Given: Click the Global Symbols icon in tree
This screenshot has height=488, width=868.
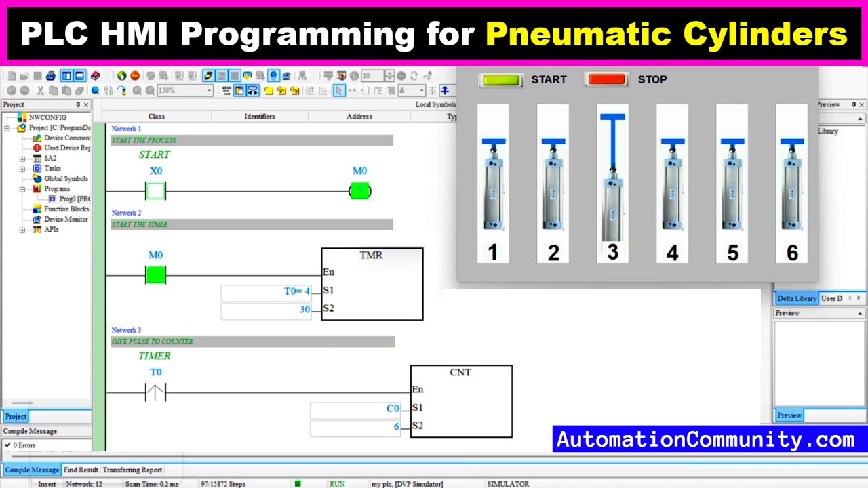Looking at the screenshot, I should coord(37,178).
